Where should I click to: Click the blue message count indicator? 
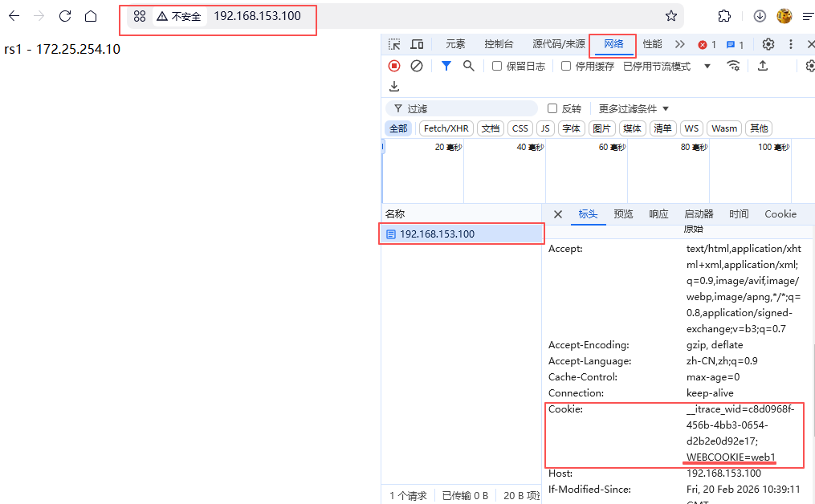click(735, 45)
